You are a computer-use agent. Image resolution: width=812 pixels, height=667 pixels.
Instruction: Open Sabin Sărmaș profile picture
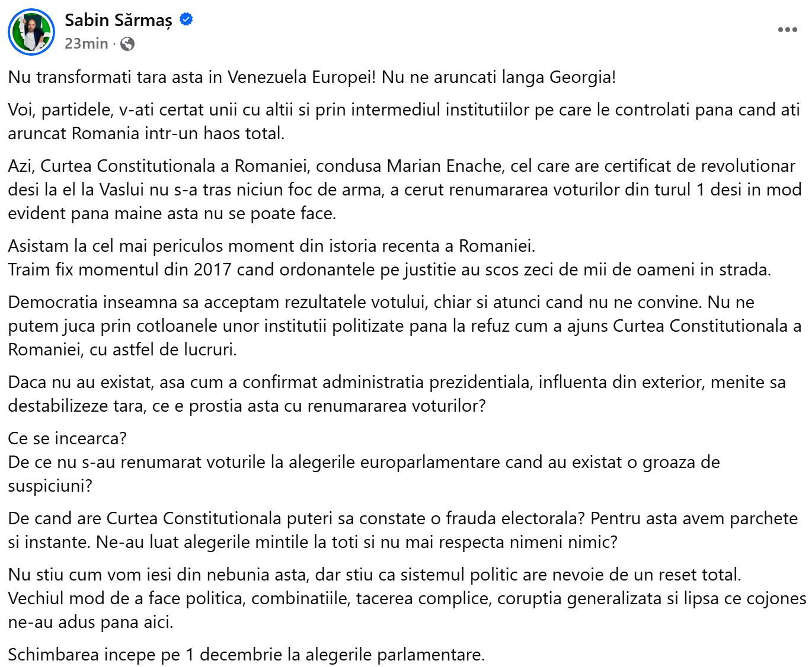coord(31,31)
